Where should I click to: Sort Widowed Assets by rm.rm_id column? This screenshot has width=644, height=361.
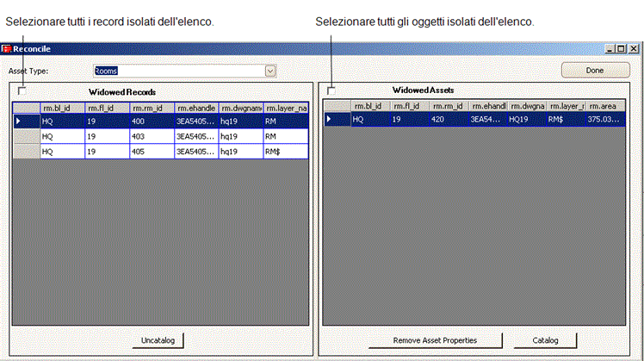[449, 106]
